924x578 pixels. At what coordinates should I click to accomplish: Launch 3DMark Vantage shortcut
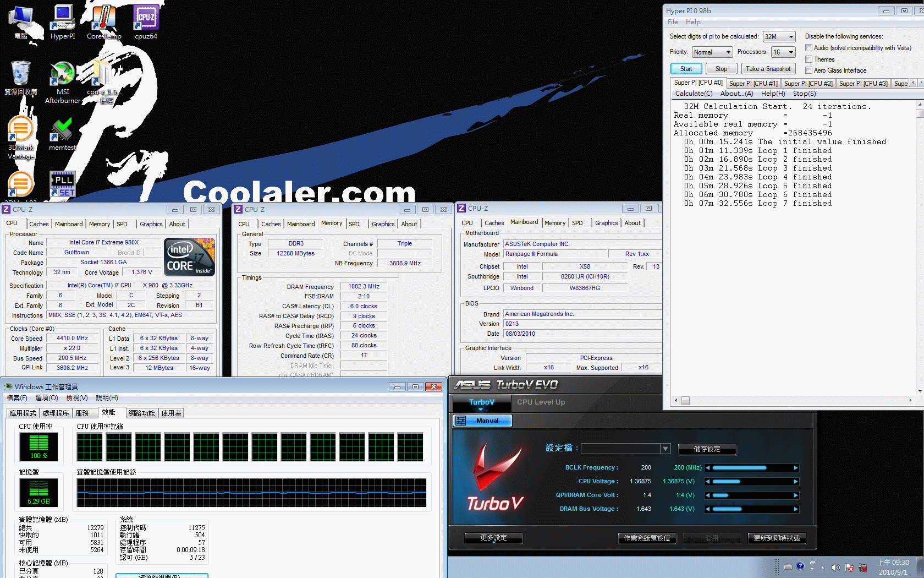point(21,138)
